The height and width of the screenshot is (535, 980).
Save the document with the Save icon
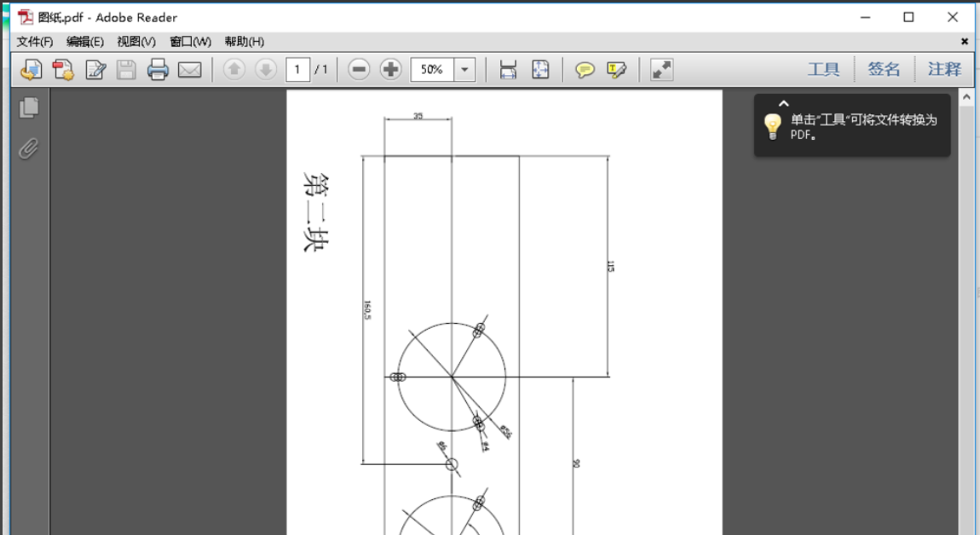(125, 69)
